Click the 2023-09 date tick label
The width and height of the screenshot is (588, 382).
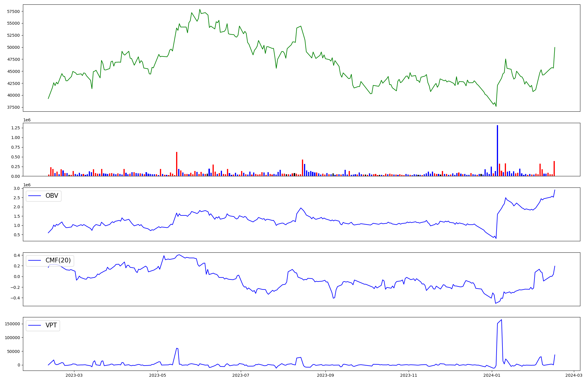[325, 375]
